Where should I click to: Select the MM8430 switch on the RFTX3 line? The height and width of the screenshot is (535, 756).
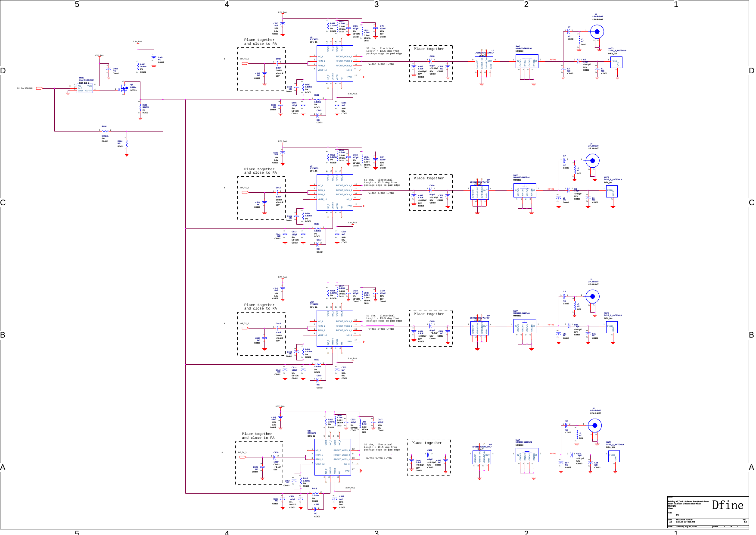click(527, 455)
